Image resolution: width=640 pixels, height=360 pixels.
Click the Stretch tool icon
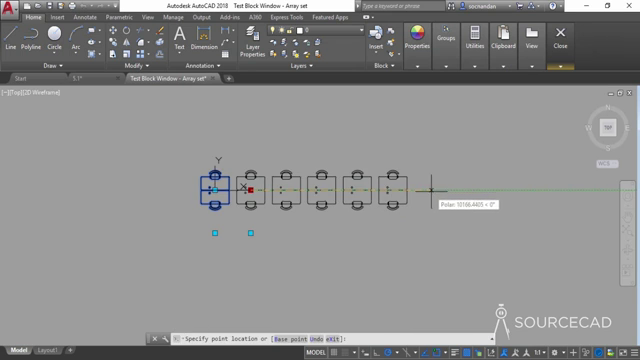[x=113, y=54]
